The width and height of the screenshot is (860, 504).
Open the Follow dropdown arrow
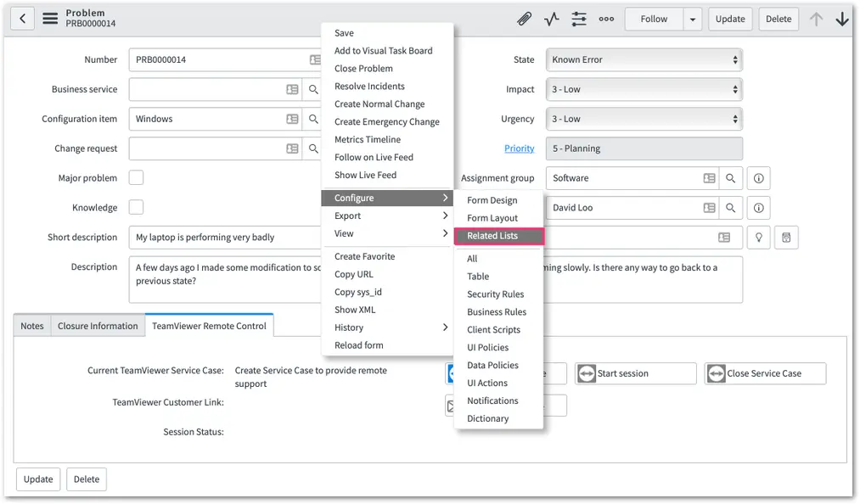click(693, 20)
